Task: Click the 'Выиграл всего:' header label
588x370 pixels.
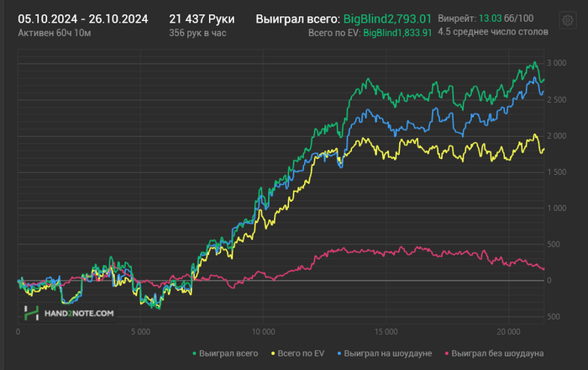Action: (298, 19)
